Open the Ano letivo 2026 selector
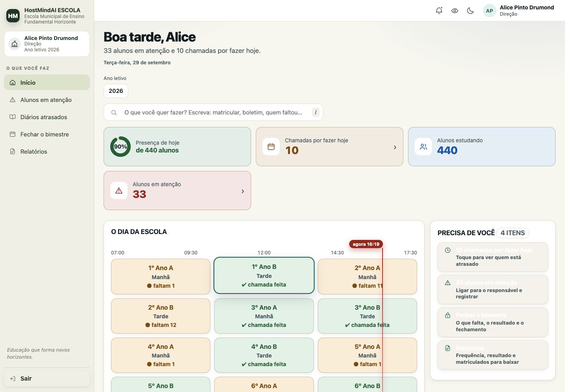This screenshot has width=565, height=392. (116, 91)
